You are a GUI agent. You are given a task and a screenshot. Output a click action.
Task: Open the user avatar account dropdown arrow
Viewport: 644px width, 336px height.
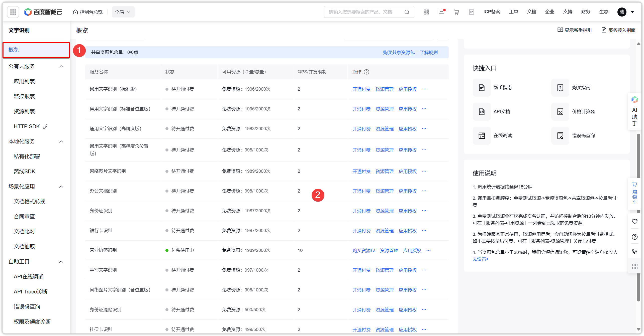[632, 12]
